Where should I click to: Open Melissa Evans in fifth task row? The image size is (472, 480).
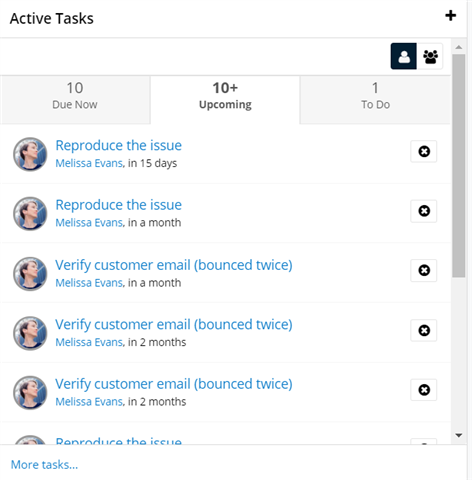89,401
